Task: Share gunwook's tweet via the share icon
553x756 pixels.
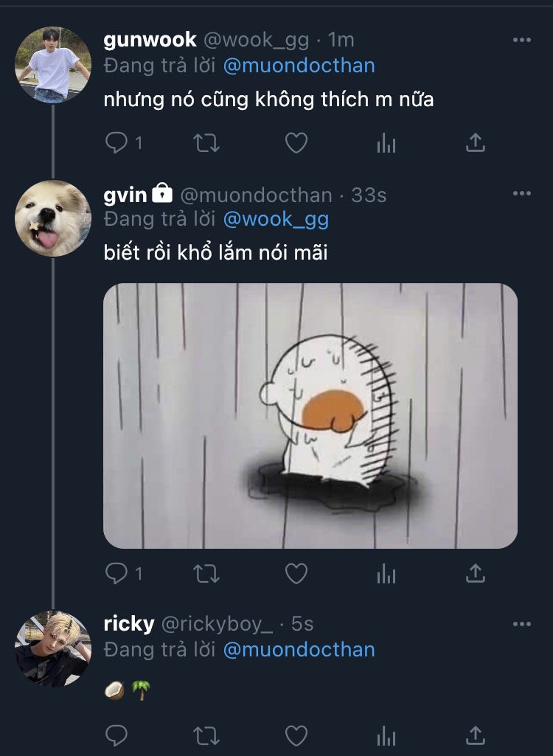Action: pyautogui.click(x=476, y=142)
